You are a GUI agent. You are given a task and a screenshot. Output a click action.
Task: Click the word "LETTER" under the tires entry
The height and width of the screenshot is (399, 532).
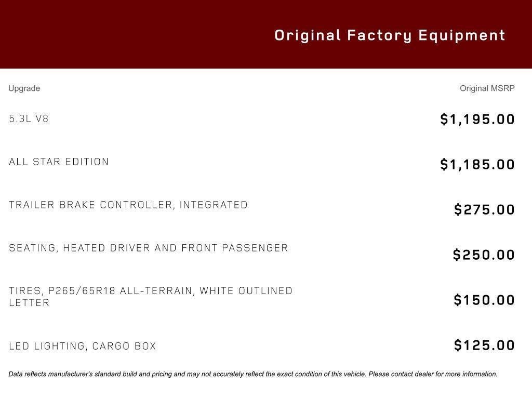[x=29, y=303]
